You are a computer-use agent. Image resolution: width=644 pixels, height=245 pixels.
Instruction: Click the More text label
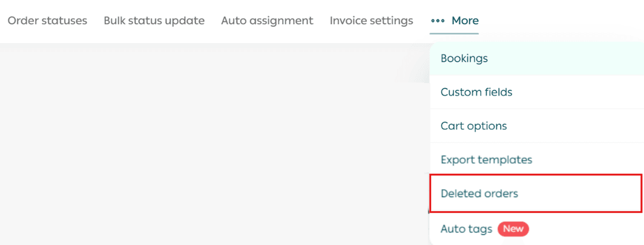pos(465,21)
